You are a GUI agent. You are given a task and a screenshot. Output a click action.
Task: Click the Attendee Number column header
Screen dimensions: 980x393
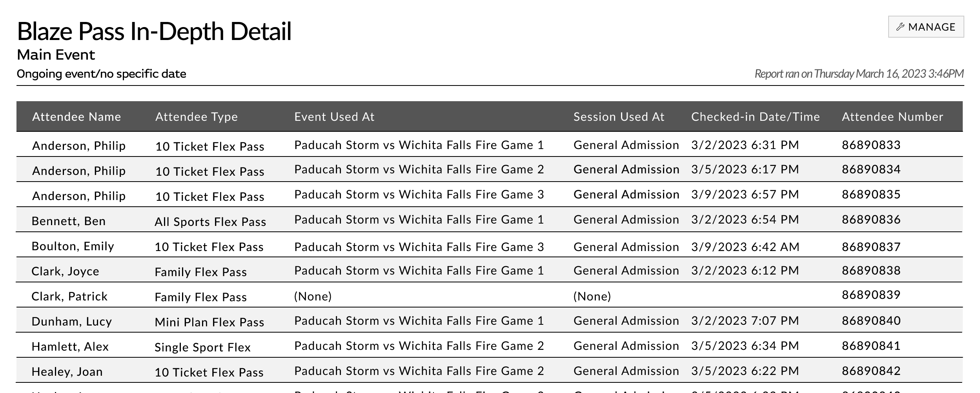892,116
